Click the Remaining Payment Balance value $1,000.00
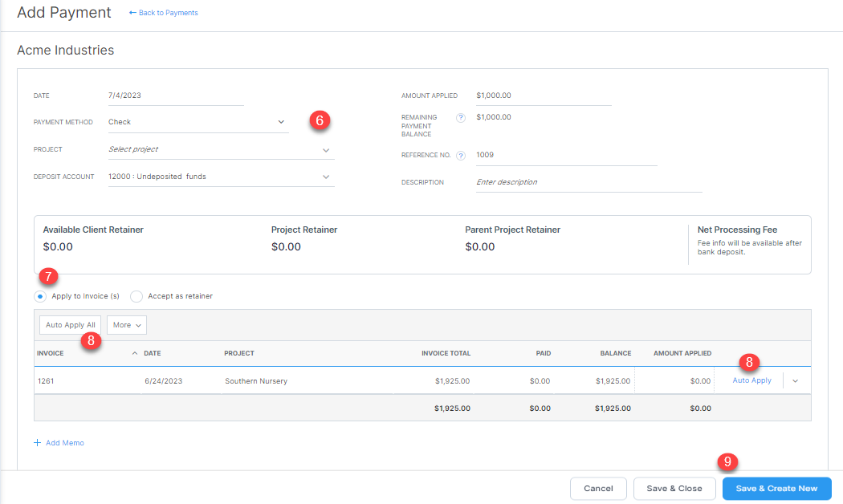The image size is (843, 504). [494, 117]
